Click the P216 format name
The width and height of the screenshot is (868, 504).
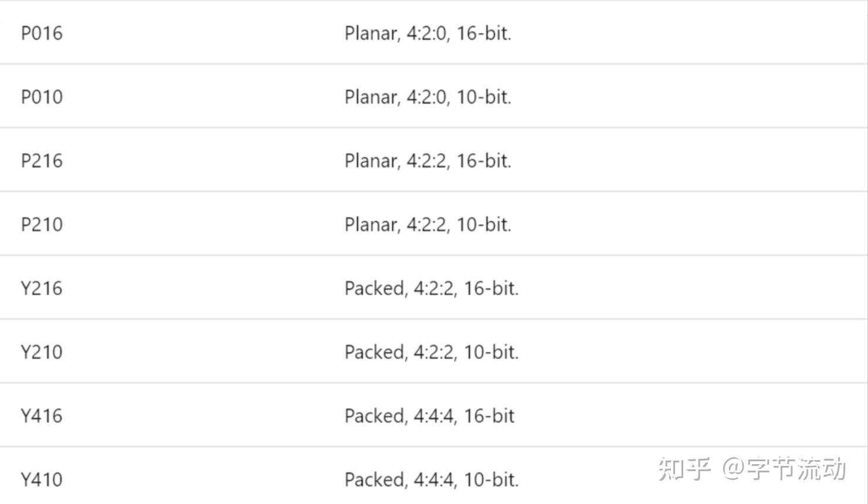(x=42, y=161)
